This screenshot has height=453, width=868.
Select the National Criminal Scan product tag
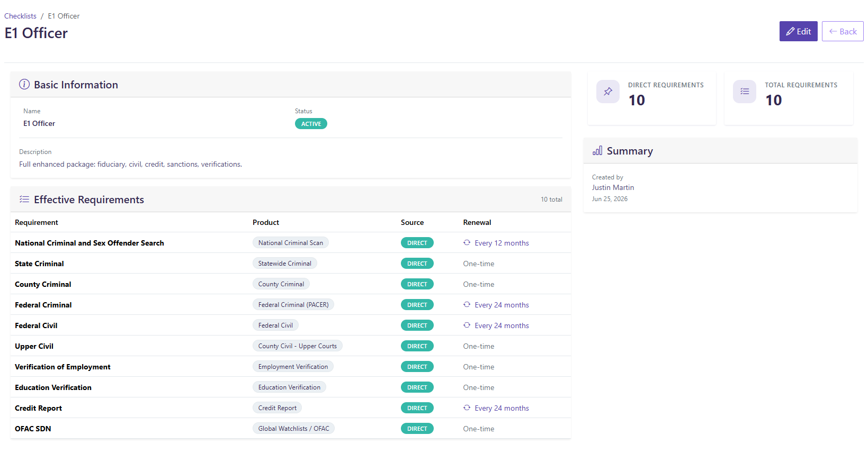(291, 242)
